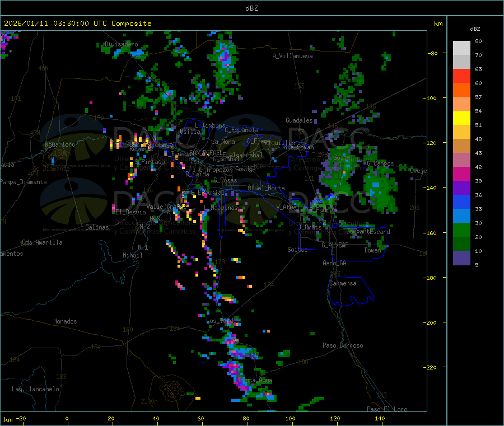Click the El_Desvio location label
The width and height of the screenshot is (504, 426).
(131, 212)
